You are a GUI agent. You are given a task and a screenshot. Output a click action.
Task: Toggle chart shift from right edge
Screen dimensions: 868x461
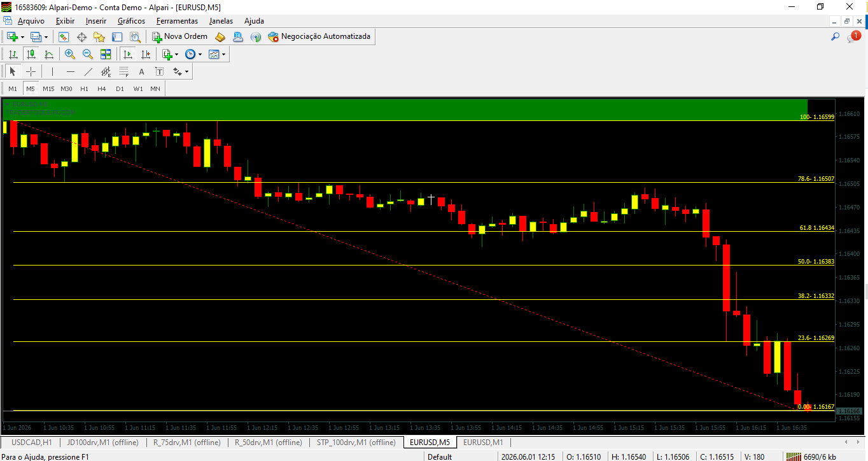[x=145, y=54]
